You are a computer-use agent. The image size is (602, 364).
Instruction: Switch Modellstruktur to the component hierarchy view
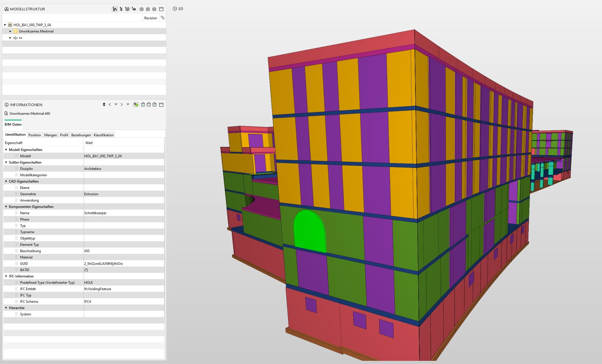(121, 9)
